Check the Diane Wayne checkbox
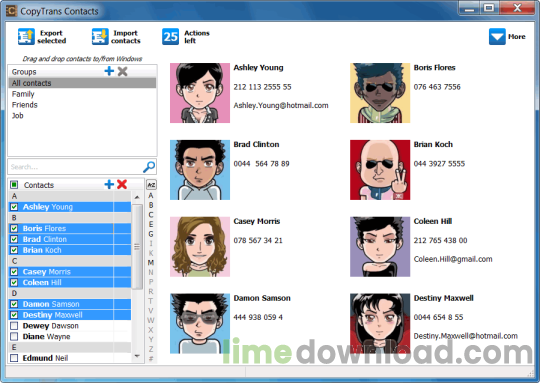Image resolution: width=540 pixels, height=383 pixels. (x=14, y=337)
